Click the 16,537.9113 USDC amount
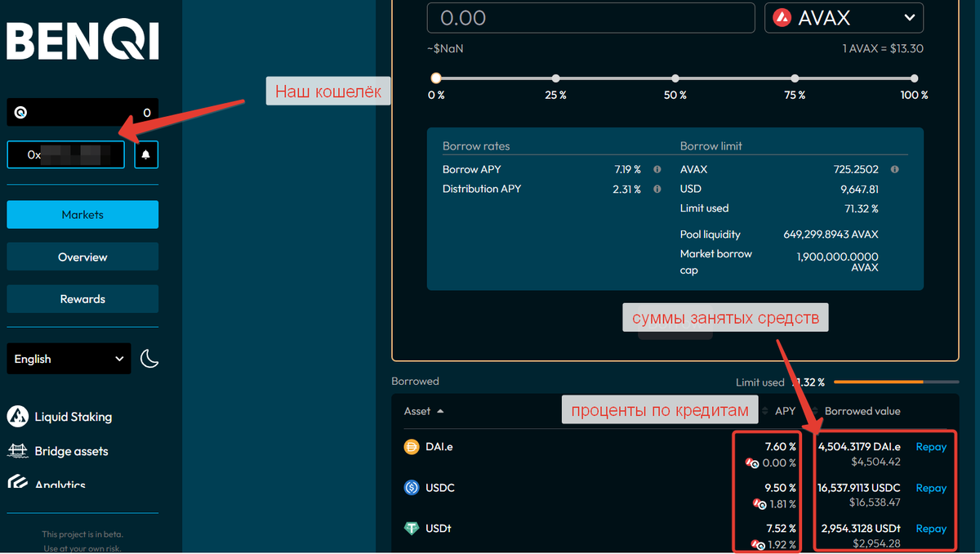The width and height of the screenshot is (980, 554). click(x=859, y=487)
